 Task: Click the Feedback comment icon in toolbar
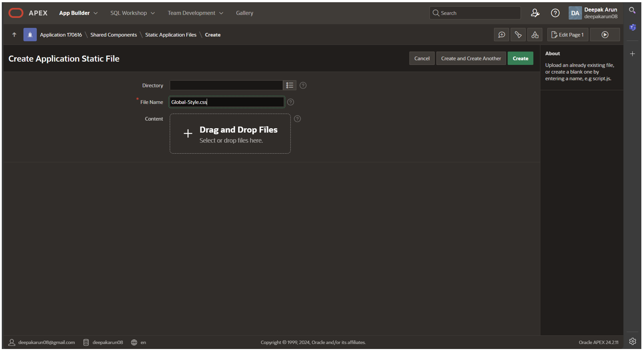[x=502, y=35]
